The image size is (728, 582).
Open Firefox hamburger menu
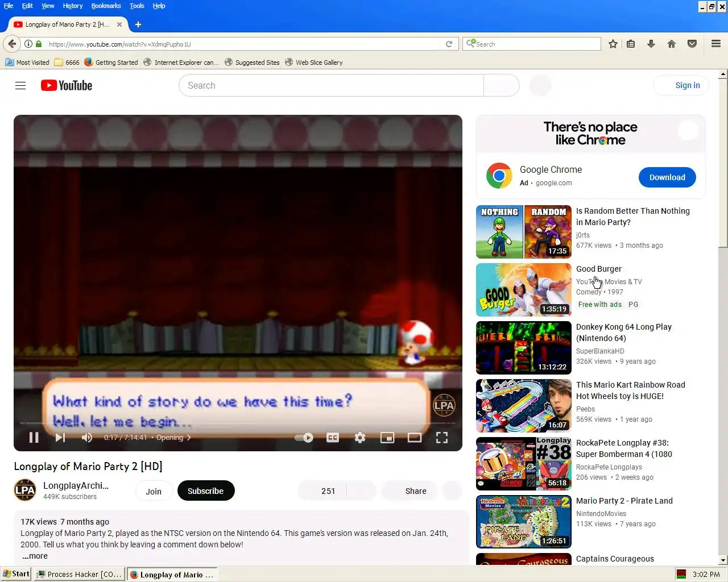pyautogui.click(x=716, y=44)
